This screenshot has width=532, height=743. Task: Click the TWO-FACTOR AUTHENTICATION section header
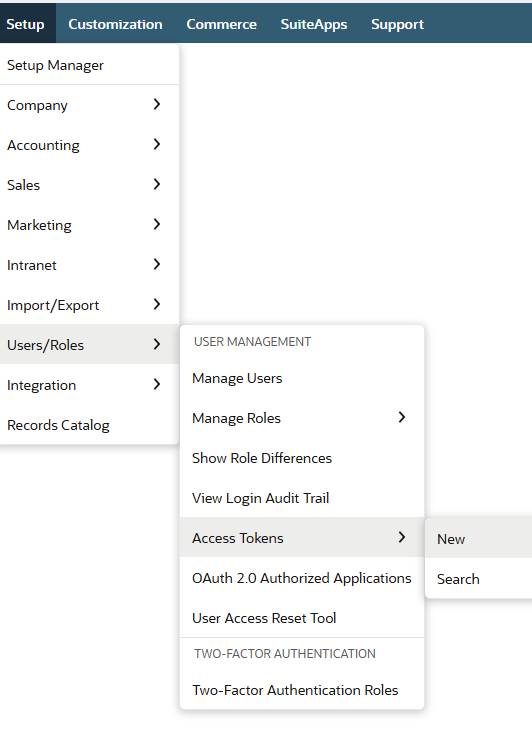285,654
